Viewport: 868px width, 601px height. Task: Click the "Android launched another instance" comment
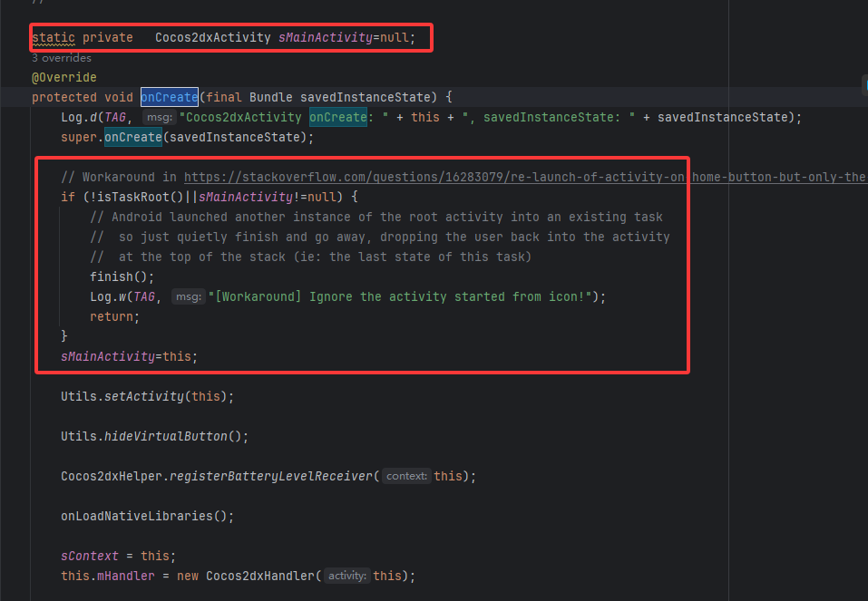pyautogui.click(x=376, y=217)
